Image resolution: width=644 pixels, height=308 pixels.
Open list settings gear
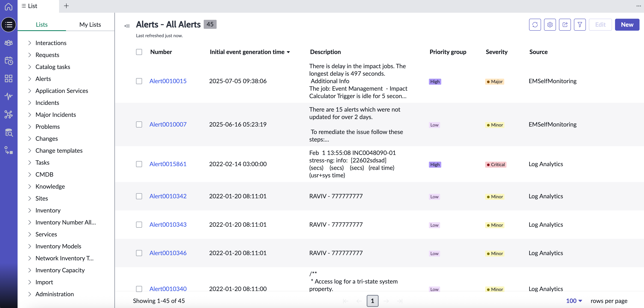pyautogui.click(x=550, y=24)
